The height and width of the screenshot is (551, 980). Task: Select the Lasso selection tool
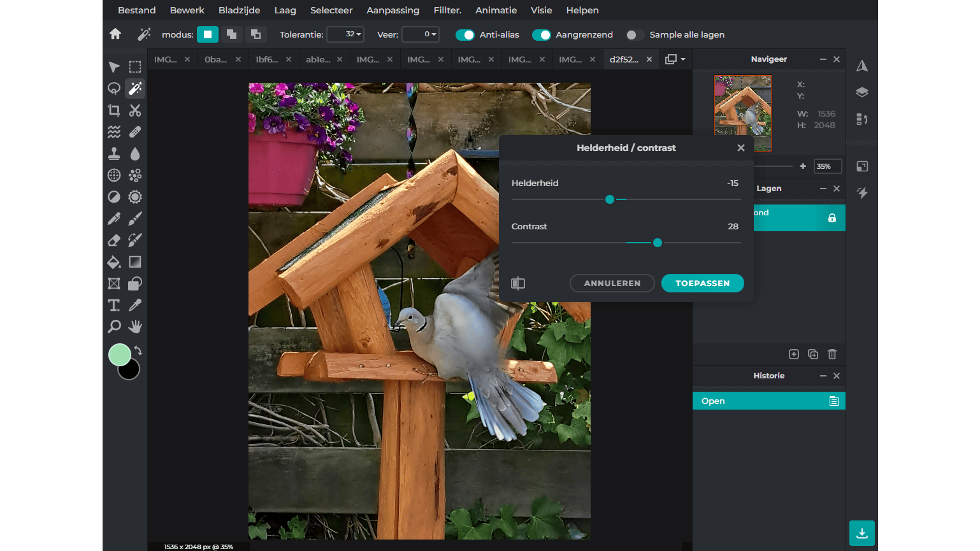click(x=114, y=89)
